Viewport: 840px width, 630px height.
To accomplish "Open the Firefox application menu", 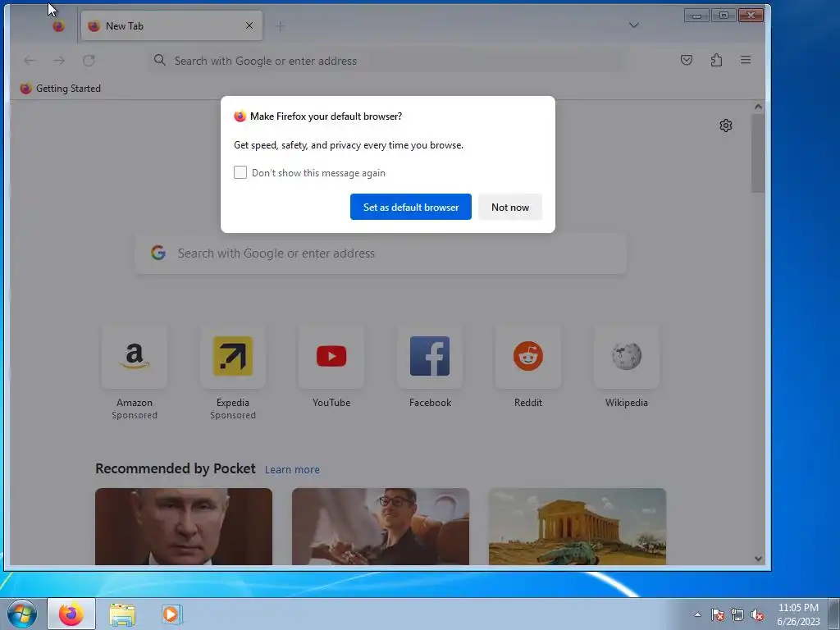I will point(746,60).
